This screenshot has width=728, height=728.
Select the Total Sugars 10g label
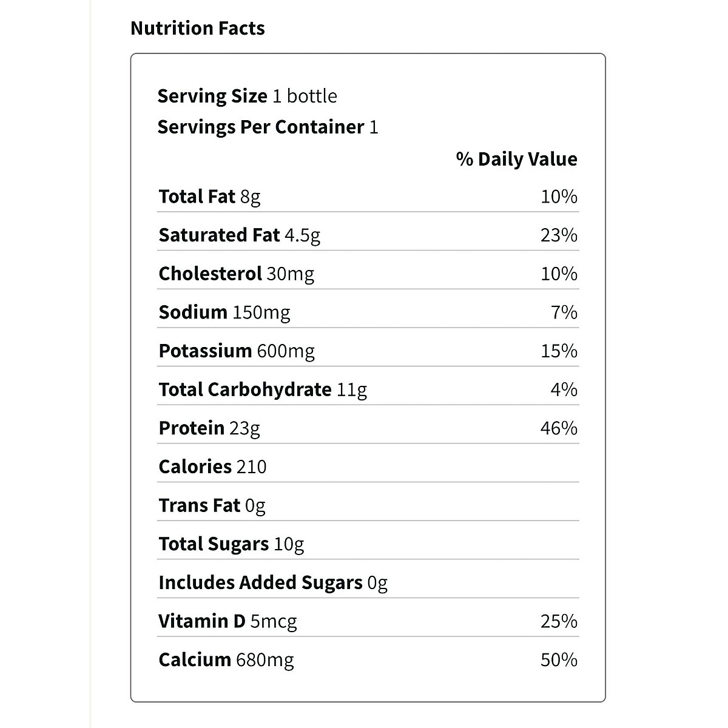[x=231, y=544]
